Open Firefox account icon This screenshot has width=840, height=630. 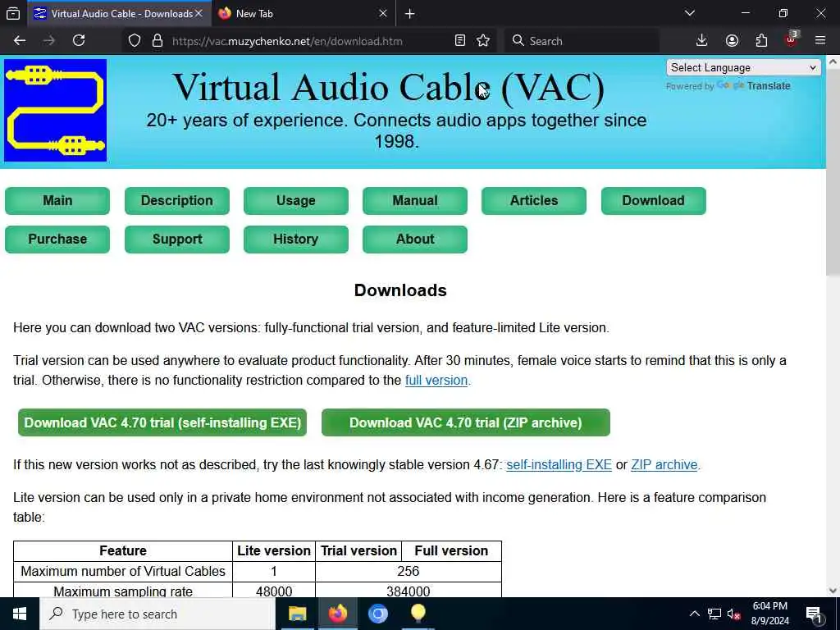[732, 41]
